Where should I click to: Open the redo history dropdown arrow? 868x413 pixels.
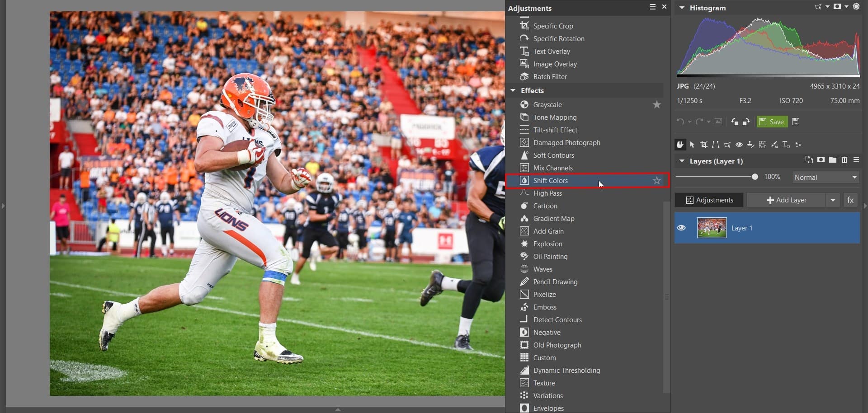[x=708, y=122]
